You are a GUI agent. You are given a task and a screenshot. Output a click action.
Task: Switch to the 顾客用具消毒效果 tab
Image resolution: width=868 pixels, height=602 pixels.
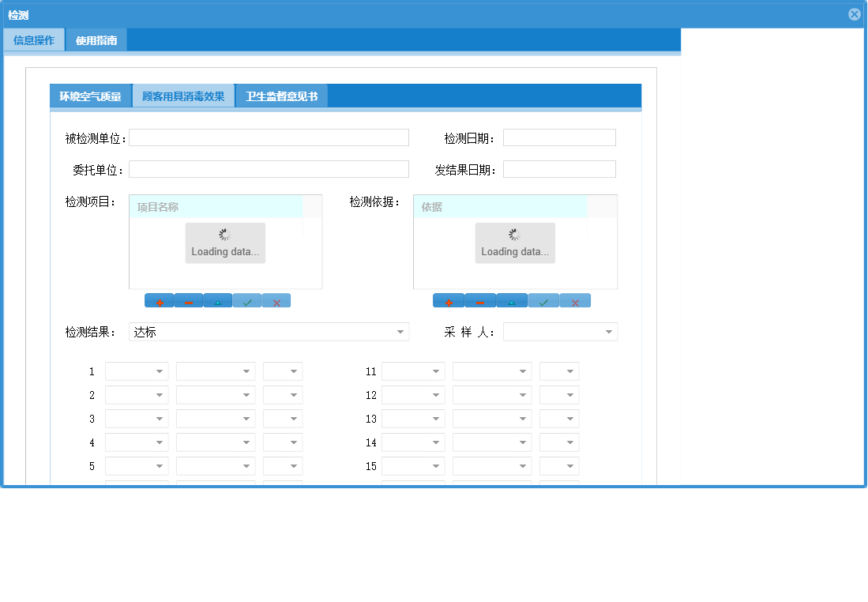point(183,95)
